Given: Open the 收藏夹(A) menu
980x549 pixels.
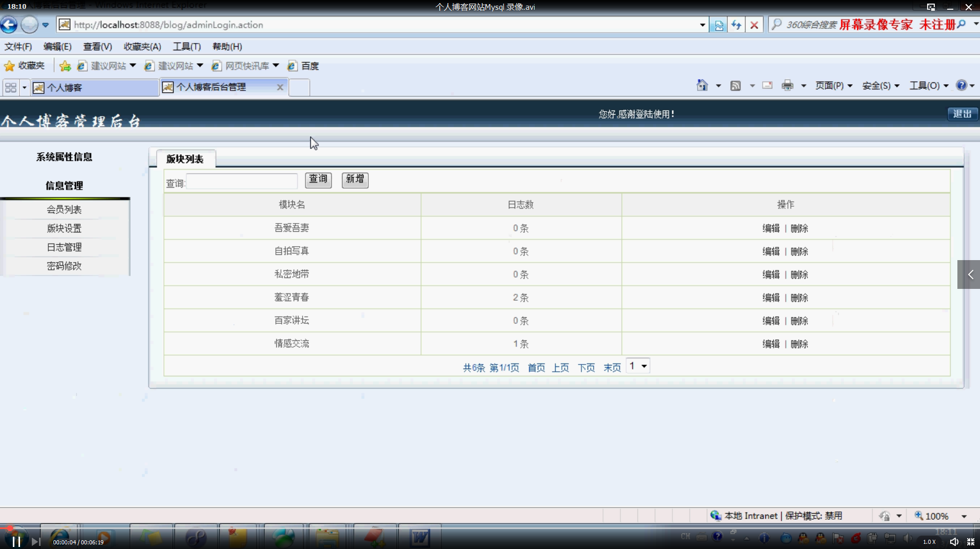Looking at the screenshot, I should click(142, 46).
